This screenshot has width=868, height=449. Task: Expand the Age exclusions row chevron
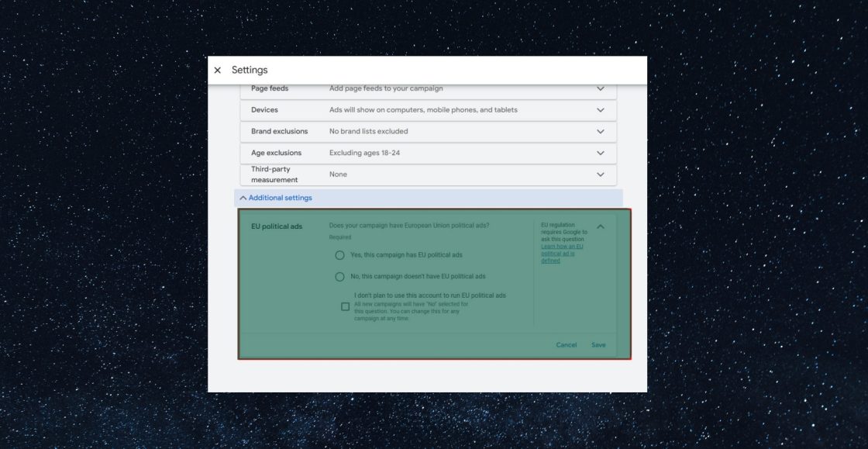tap(600, 153)
